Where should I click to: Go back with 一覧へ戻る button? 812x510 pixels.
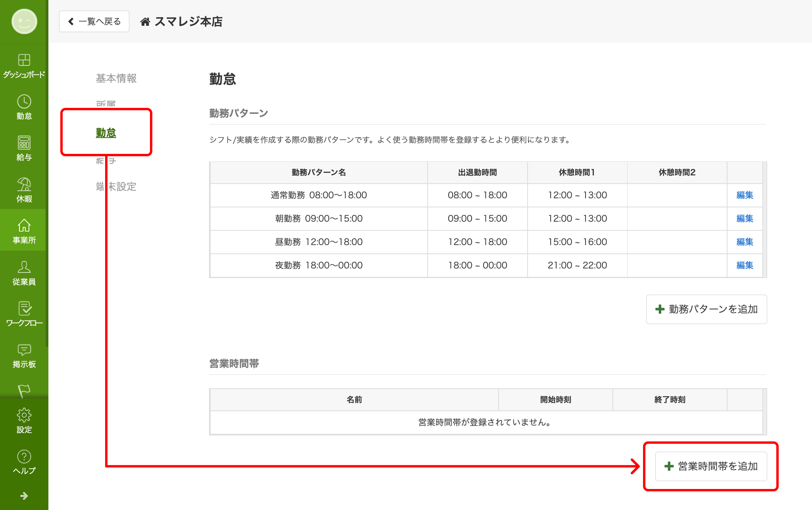click(94, 21)
